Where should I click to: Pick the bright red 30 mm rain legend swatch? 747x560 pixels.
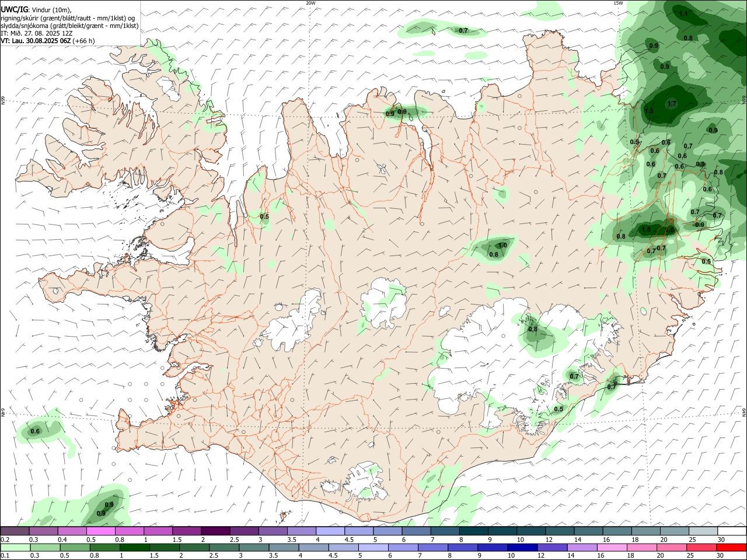point(731,547)
